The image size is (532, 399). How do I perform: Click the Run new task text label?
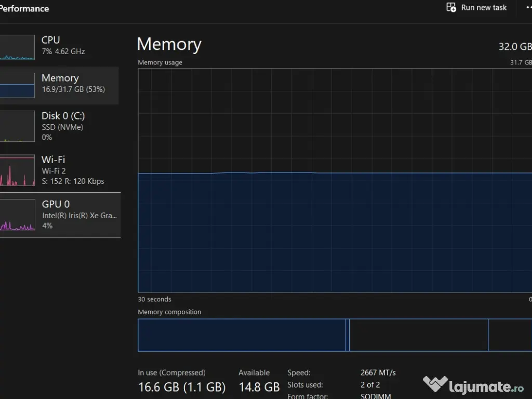click(x=484, y=8)
